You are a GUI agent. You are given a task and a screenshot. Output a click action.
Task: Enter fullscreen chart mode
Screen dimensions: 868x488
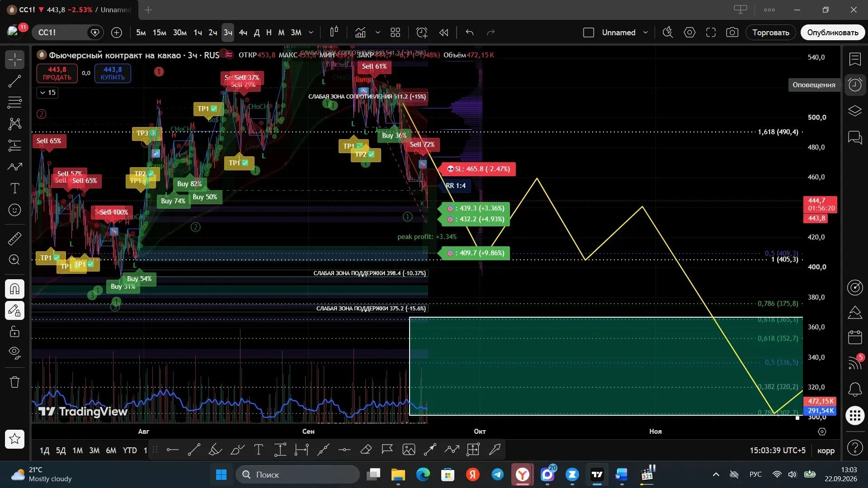[711, 33]
